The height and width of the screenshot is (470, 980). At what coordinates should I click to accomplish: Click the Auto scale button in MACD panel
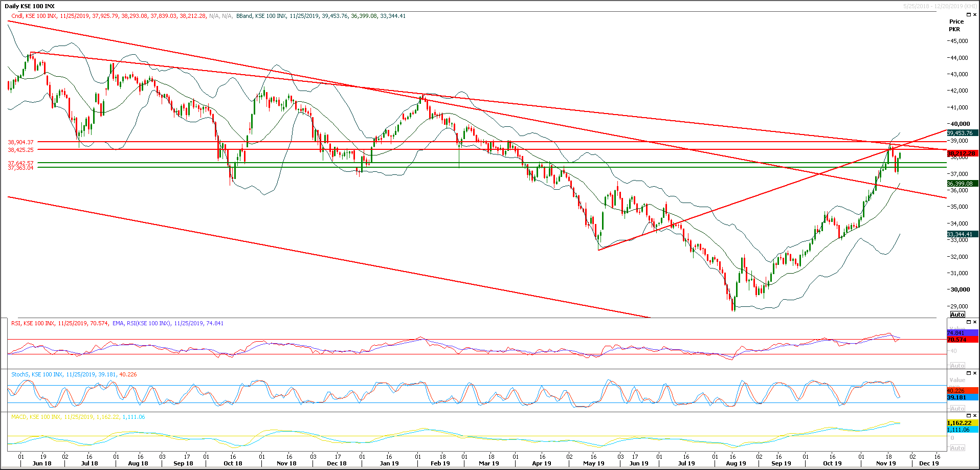click(x=957, y=448)
